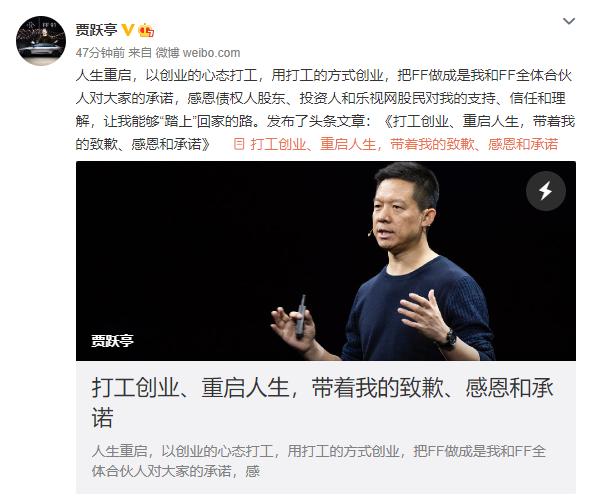Screen dimensions: 595x500
Task: Click the 来自 label beside the timestamp
Action: pyautogui.click(x=140, y=53)
